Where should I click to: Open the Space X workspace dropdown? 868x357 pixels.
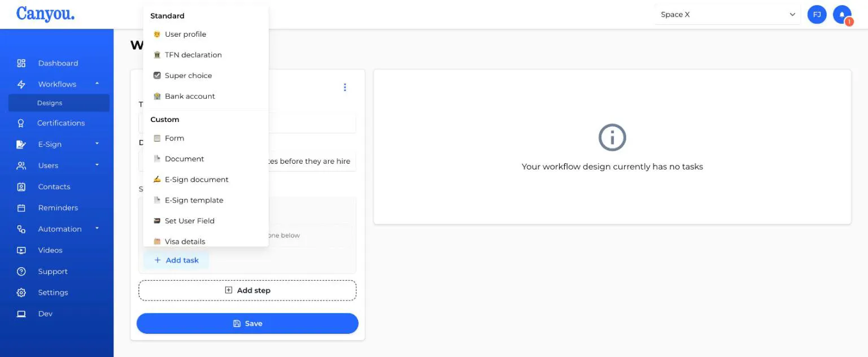pyautogui.click(x=729, y=15)
